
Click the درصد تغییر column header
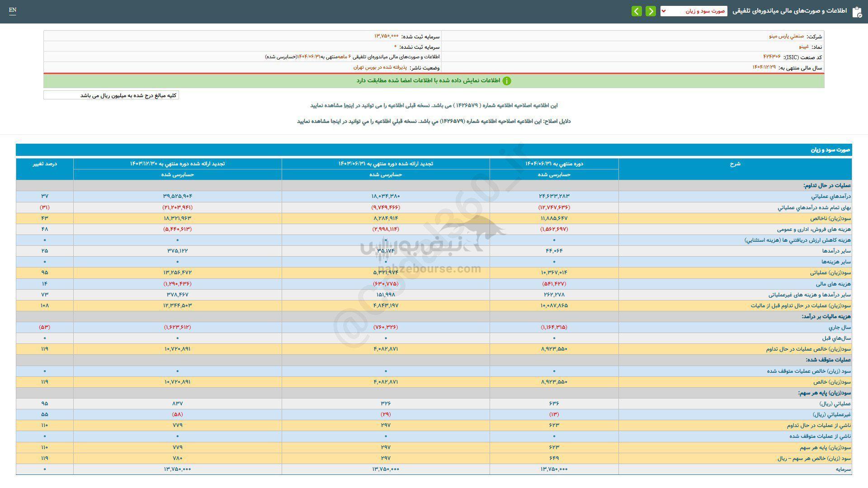[x=45, y=164]
